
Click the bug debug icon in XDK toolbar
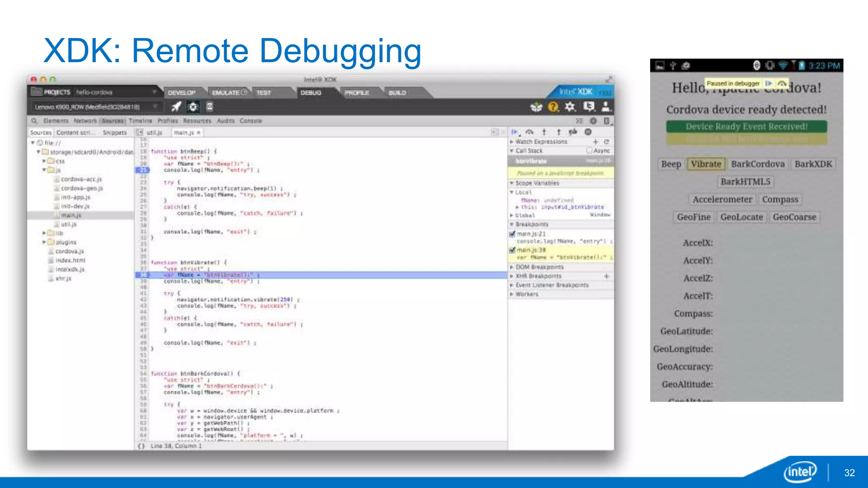tap(193, 107)
